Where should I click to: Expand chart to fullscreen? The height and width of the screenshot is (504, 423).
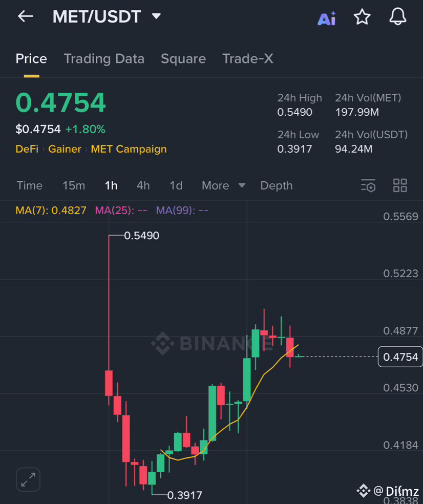coord(28,479)
